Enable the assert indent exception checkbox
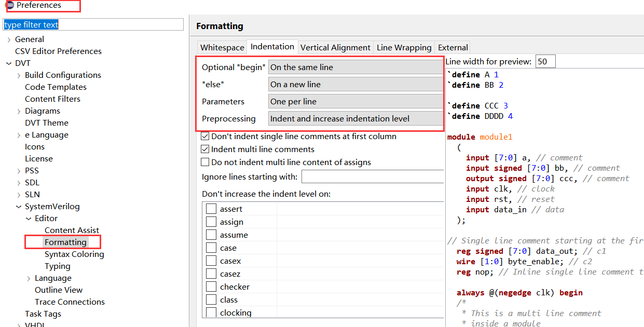This screenshot has width=644, height=327. 211,209
